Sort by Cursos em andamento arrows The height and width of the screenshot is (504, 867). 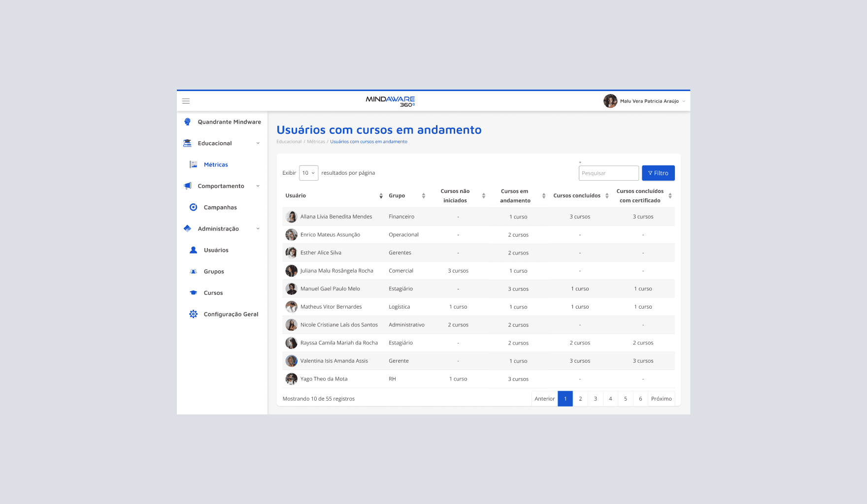tap(543, 196)
